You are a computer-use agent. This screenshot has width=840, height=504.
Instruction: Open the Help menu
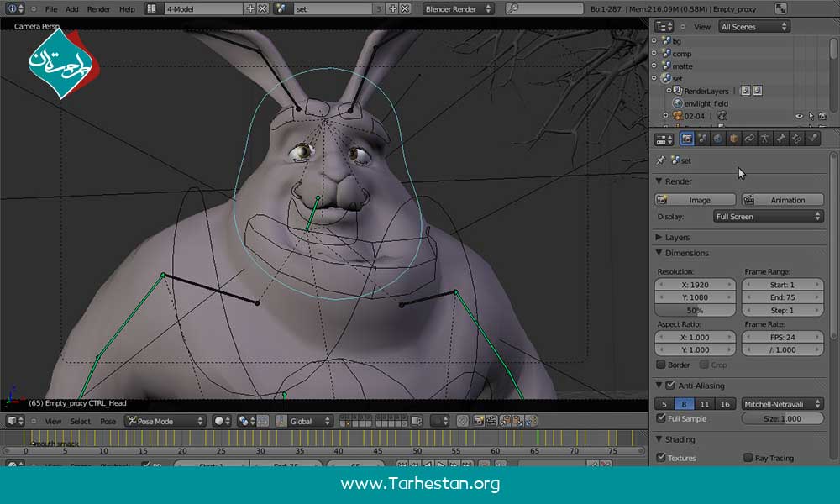tap(127, 9)
